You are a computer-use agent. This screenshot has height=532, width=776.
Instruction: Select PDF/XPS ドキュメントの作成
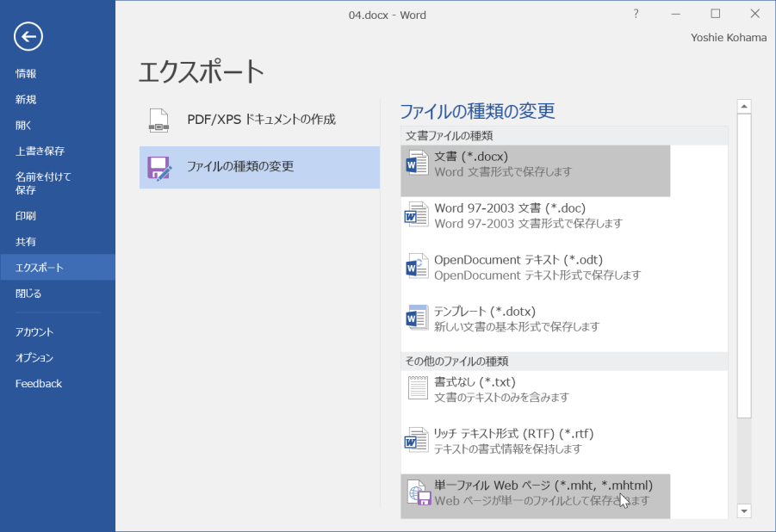tap(259, 121)
